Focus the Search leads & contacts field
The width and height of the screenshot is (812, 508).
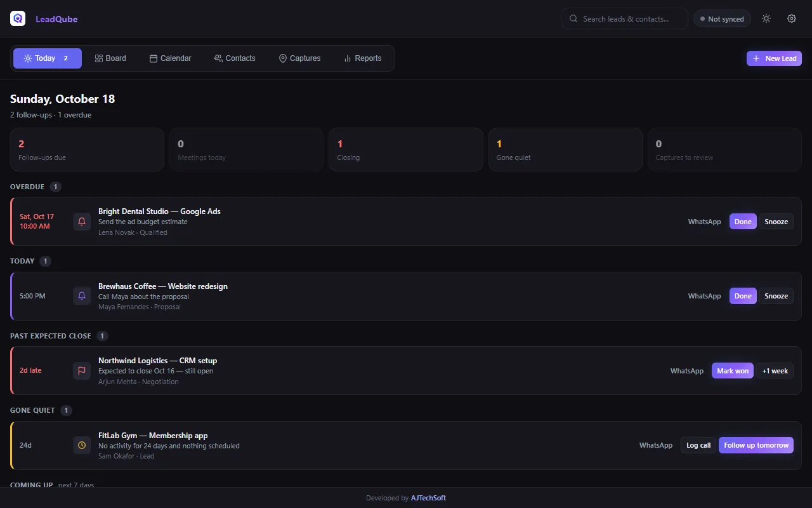625,19
